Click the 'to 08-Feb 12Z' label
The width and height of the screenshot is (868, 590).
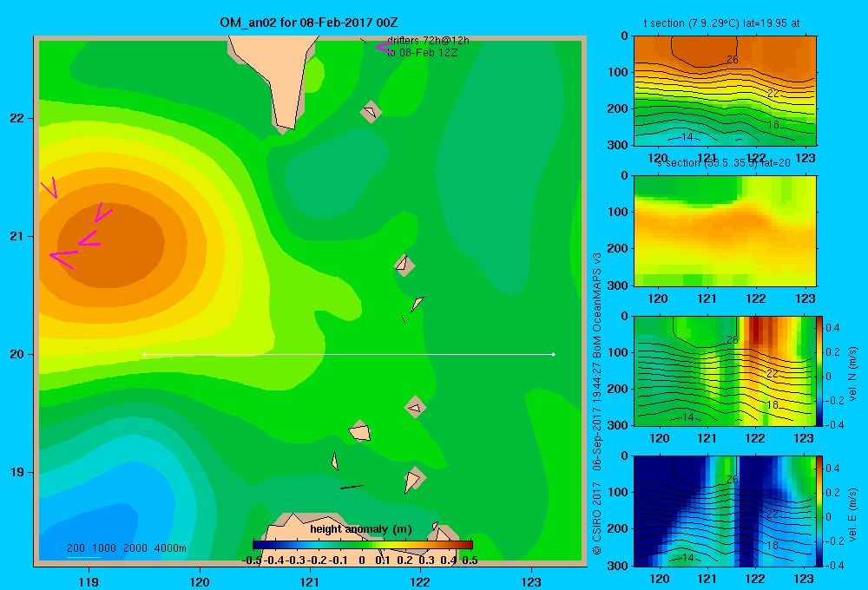(423, 53)
